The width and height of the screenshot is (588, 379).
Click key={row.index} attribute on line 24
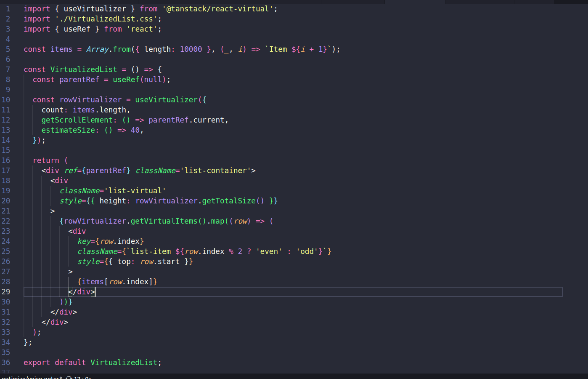tap(111, 241)
